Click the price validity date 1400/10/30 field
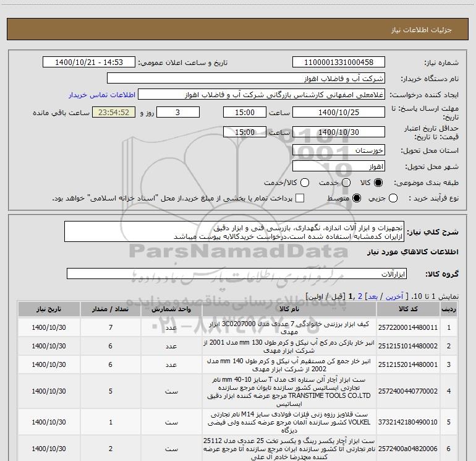Screen dimensions: 476x461 pyautogui.click(x=339, y=132)
